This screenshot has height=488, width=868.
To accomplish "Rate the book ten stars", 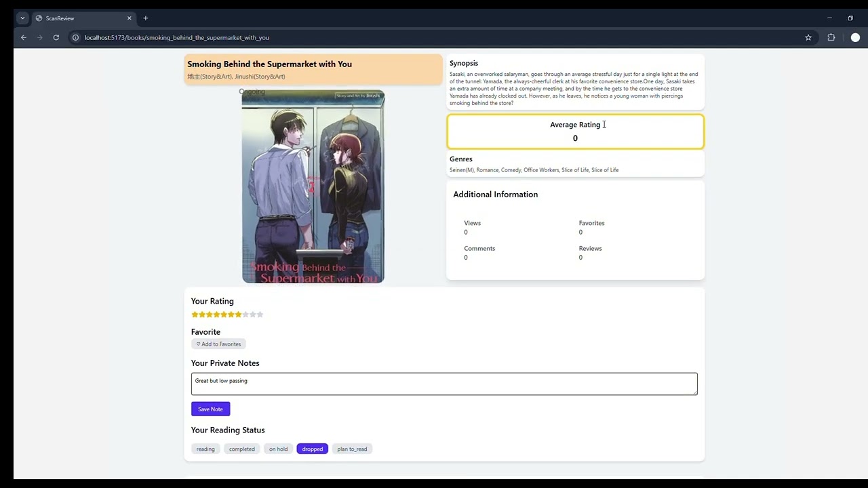I will click(260, 314).
